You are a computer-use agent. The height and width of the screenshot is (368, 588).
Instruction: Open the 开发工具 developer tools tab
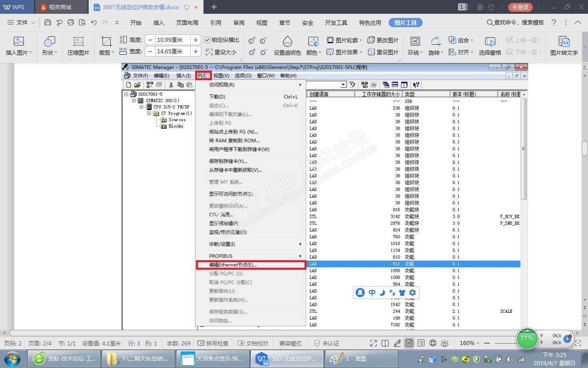(336, 23)
